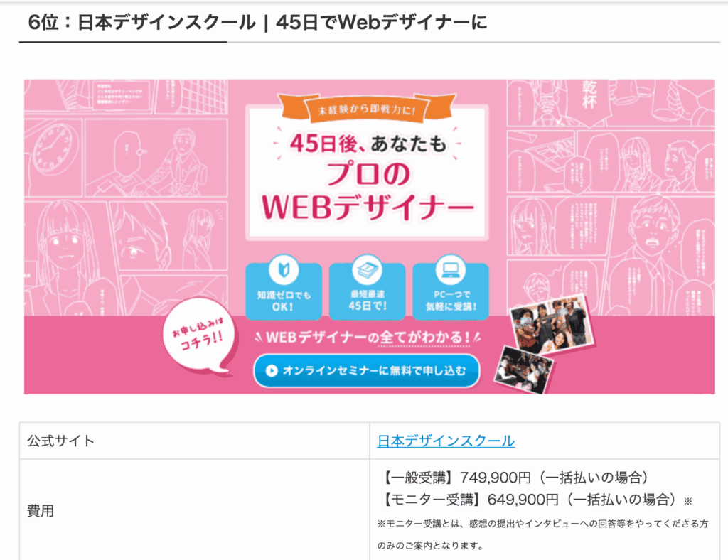Click the laptop icon above PC一つで気軽に受講!
Image resolution: width=728 pixels, height=560 pixels.
451,269
